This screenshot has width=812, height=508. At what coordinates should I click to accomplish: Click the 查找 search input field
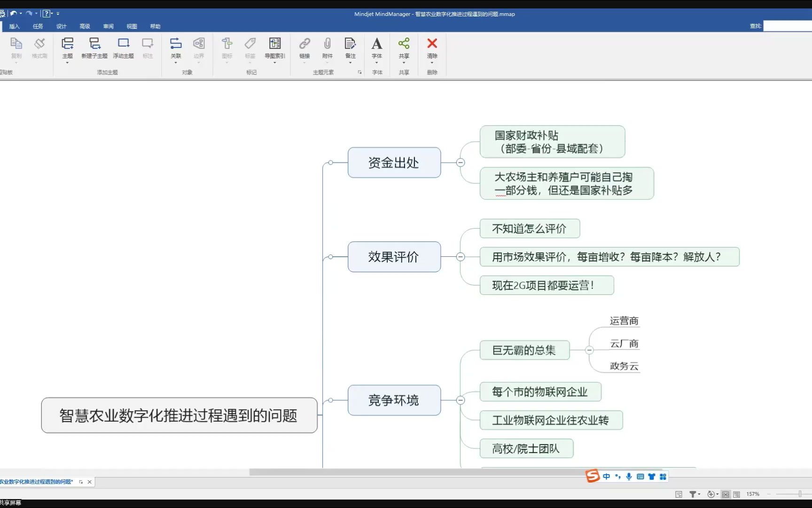pyautogui.click(x=788, y=26)
